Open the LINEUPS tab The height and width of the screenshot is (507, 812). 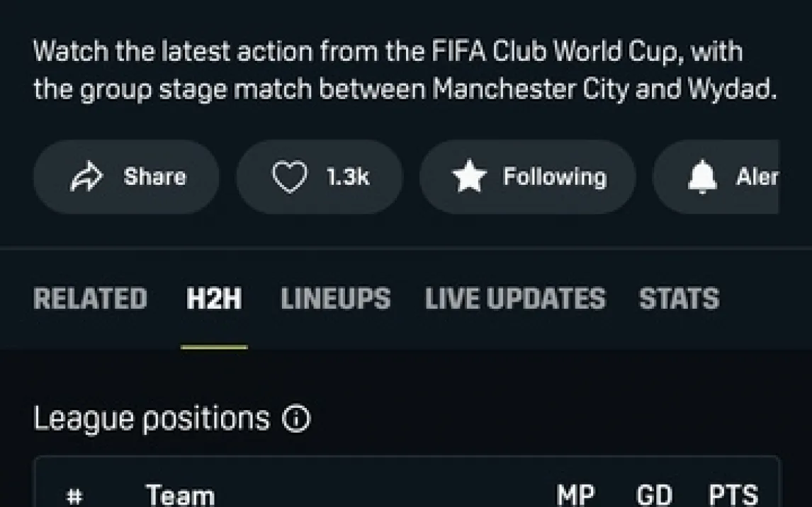336,299
